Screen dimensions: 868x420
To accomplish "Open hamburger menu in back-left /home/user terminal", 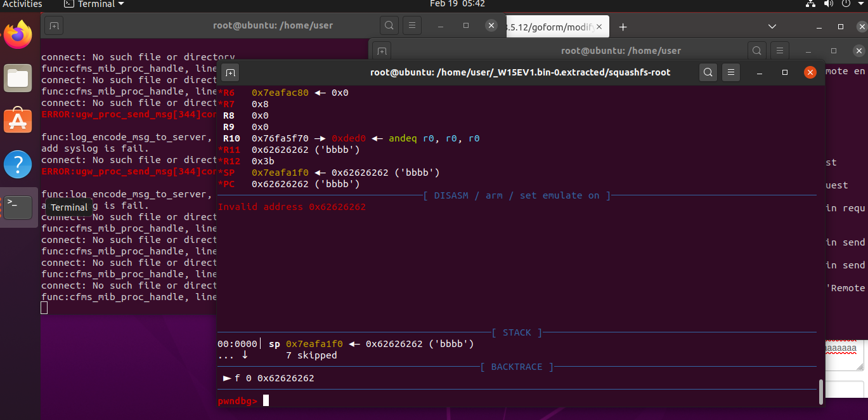I will point(412,25).
